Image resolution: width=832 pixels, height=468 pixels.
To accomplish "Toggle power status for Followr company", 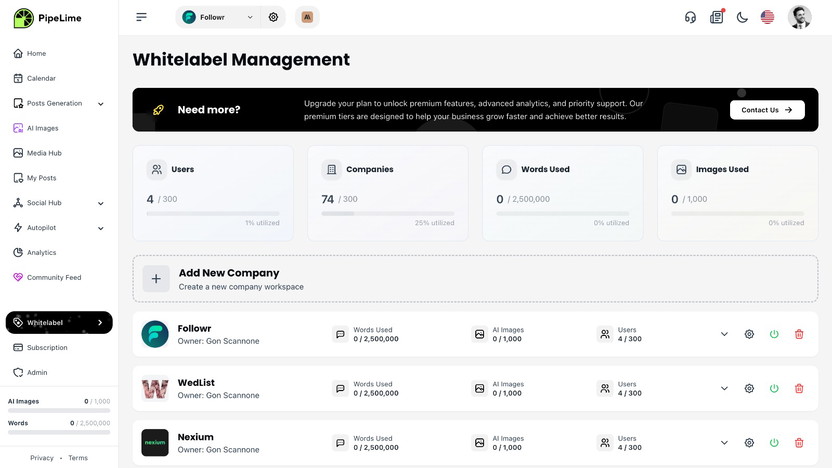I will click(774, 334).
